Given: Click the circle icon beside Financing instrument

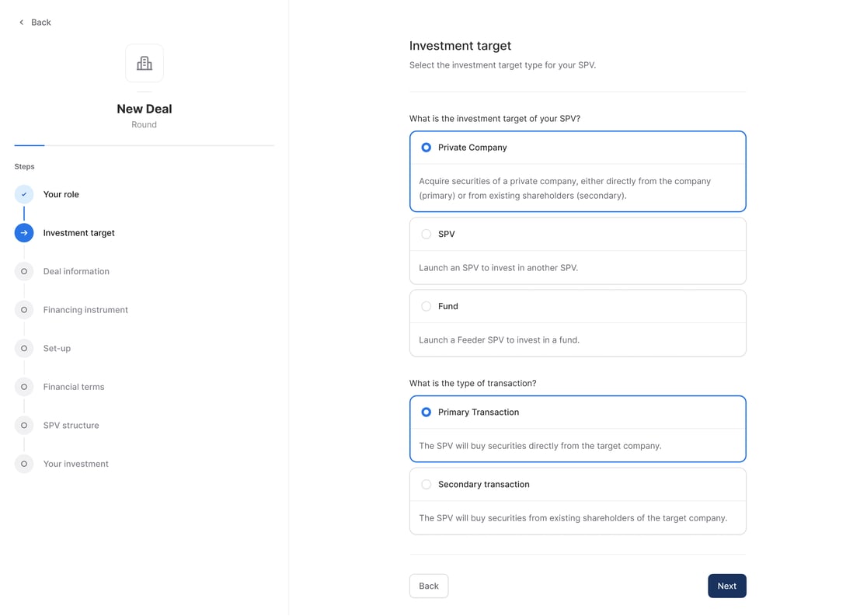Looking at the screenshot, I should [x=24, y=310].
